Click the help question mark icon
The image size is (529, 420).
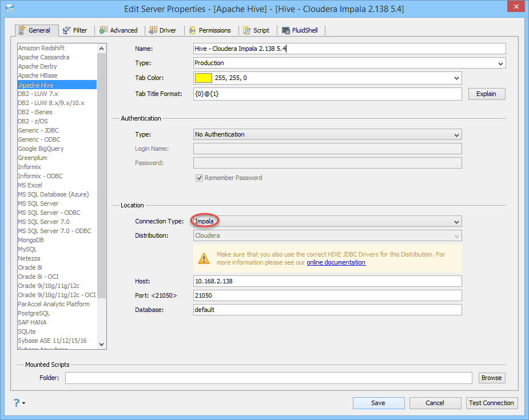16,402
